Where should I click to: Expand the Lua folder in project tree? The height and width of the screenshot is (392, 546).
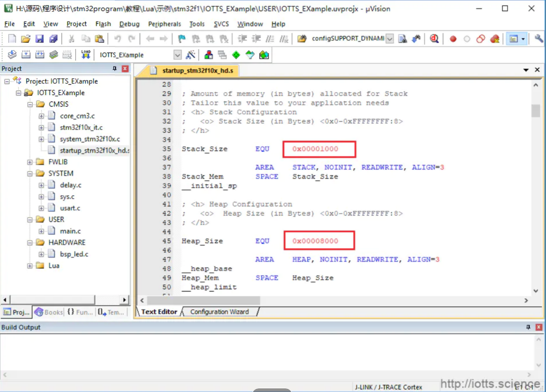[30, 266]
